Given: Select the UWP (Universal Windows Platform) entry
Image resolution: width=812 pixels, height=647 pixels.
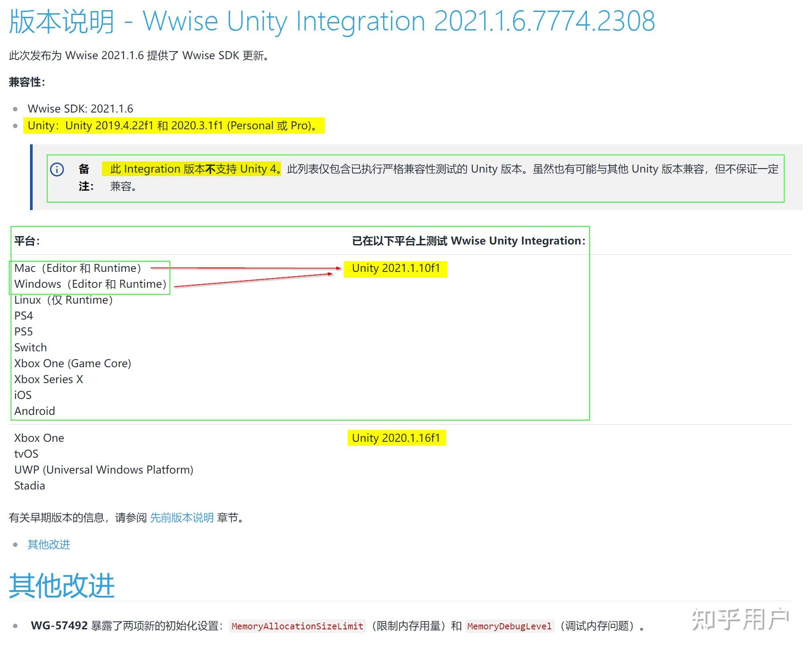Looking at the screenshot, I should coord(103,470).
